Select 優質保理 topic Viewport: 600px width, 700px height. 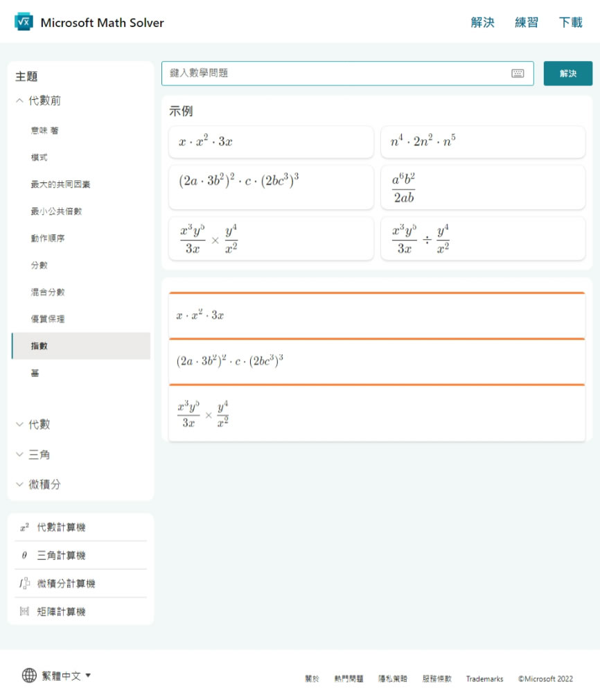click(x=47, y=319)
